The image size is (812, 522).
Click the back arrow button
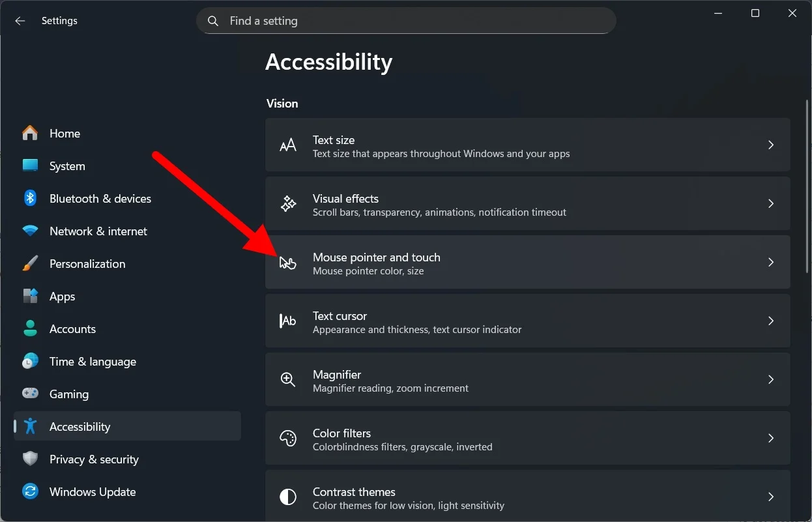pyautogui.click(x=20, y=20)
